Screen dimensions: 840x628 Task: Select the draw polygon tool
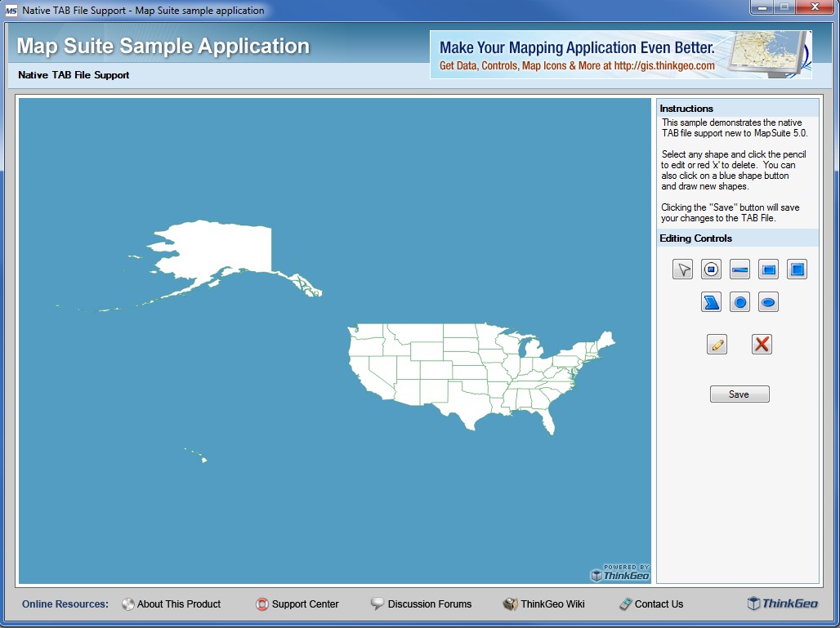[x=711, y=301]
